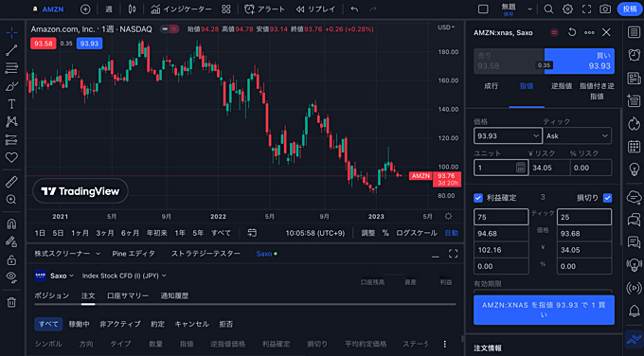Switch to the 口座サマリー tab

tap(128, 295)
